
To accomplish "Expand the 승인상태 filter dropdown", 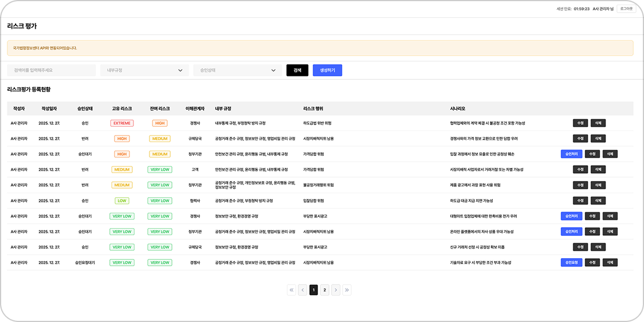I will 237,70.
